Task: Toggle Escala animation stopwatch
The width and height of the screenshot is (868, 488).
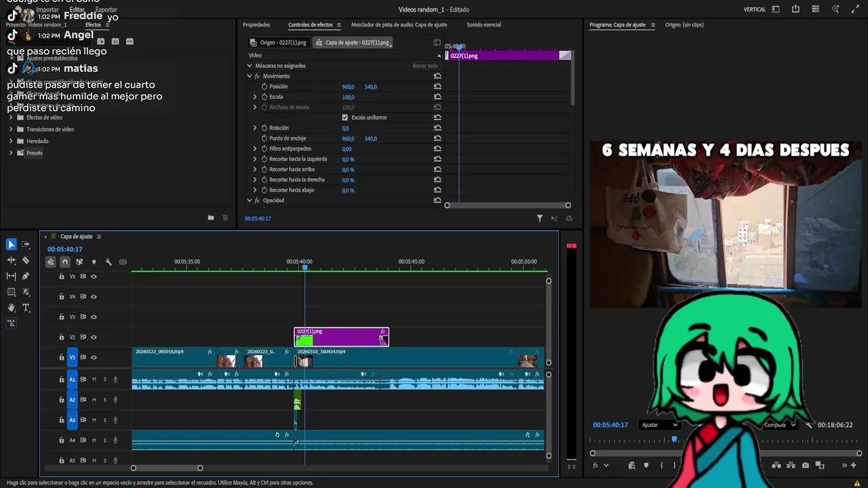Action: coord(264,97)
